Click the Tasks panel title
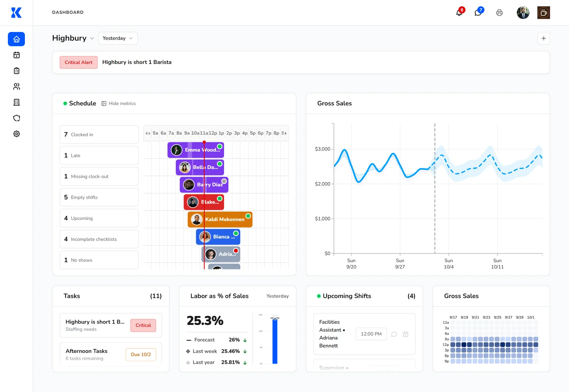Image resolution: width=569 pixels, height=392 pixels. pyautogui.click(x=72, y=296)
